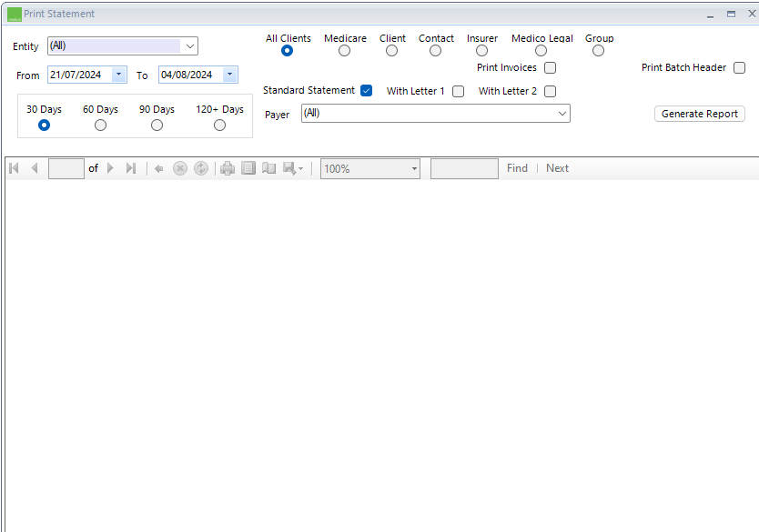Screen dimensions: 759x532
Task: Uncheck Standard Statement checkbox
Action: [367, 90]
